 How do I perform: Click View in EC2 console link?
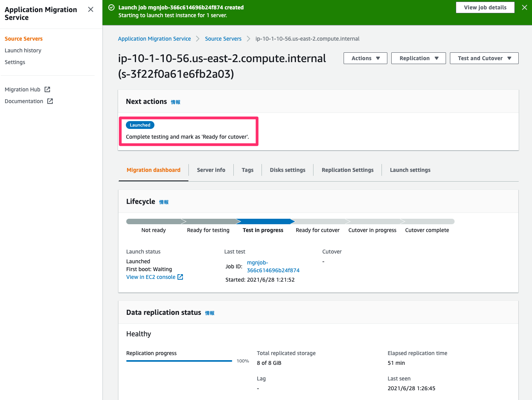[x=151, y=277]
